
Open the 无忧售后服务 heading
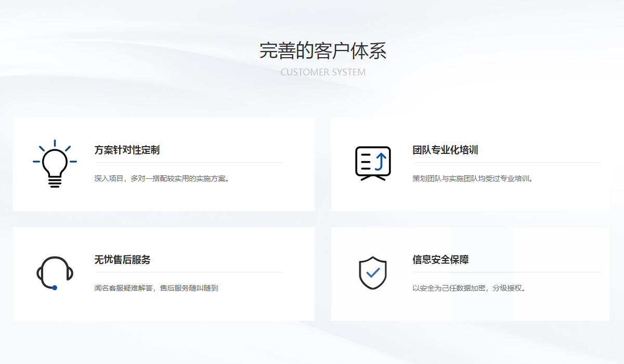coord(122,260)
